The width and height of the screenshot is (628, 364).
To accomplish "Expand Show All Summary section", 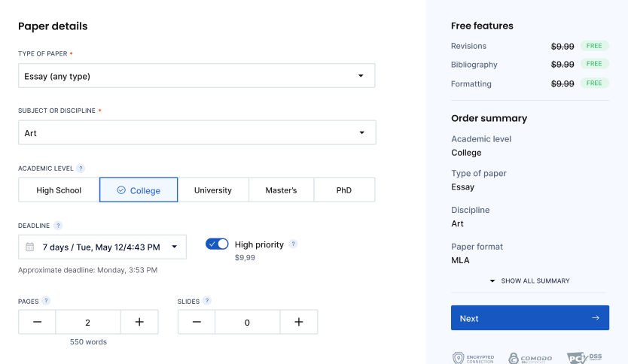I will click(x=529, y=281).
